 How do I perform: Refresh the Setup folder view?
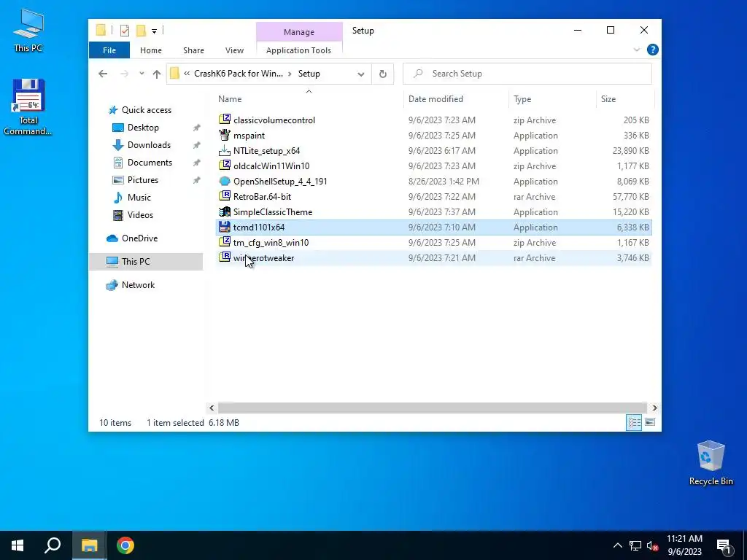pyautogui.click(x=382, y=74)
